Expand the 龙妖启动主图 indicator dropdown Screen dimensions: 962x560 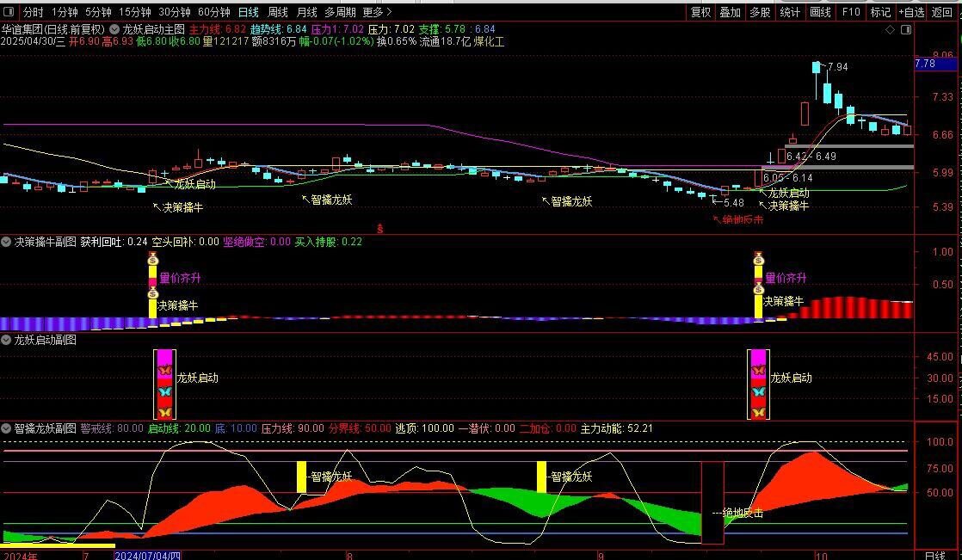(114, 29)
